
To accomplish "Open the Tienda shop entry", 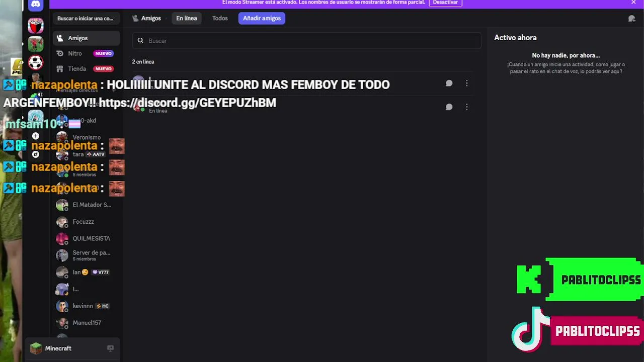I will tap(87, 68).
